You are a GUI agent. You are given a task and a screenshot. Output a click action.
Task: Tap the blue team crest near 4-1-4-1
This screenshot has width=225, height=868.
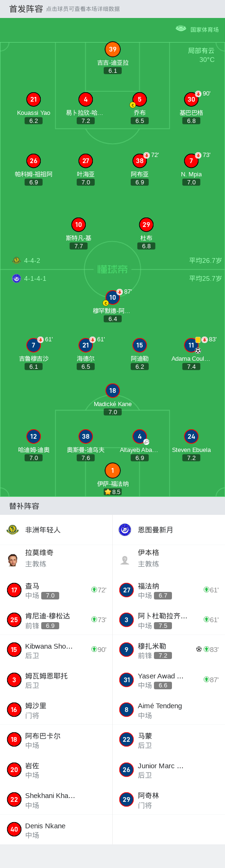click(x=17, y=278)
